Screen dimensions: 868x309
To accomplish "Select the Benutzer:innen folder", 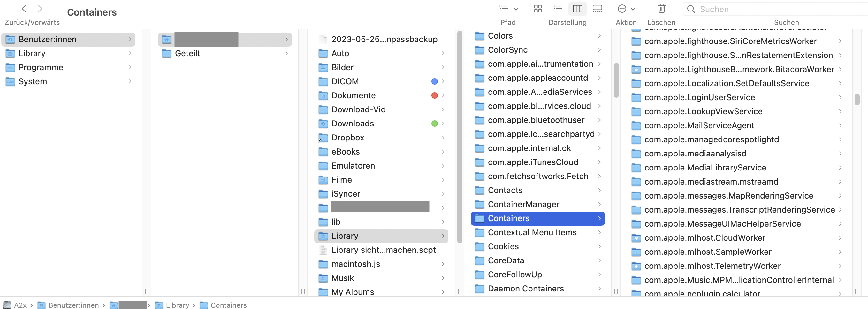I will click(x=68, y=40).
